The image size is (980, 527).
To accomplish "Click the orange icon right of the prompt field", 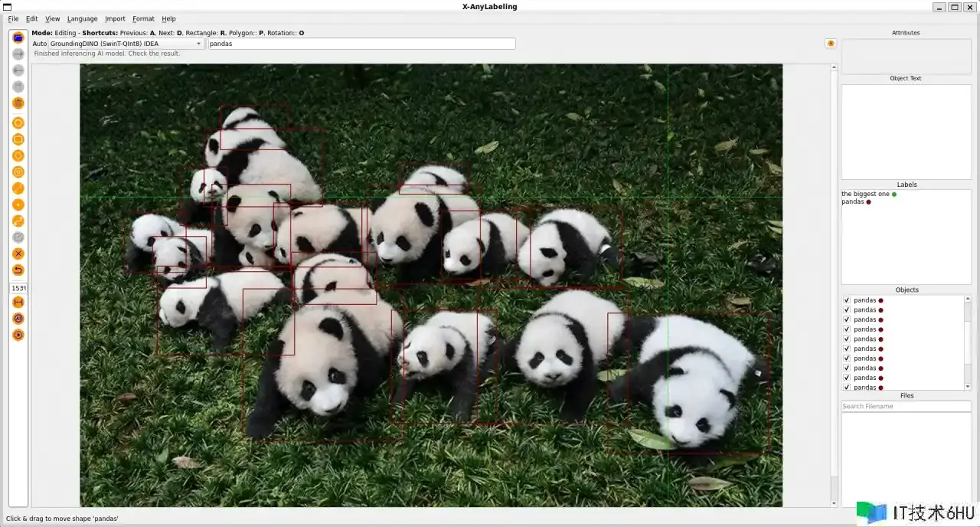I will point(831,44).
